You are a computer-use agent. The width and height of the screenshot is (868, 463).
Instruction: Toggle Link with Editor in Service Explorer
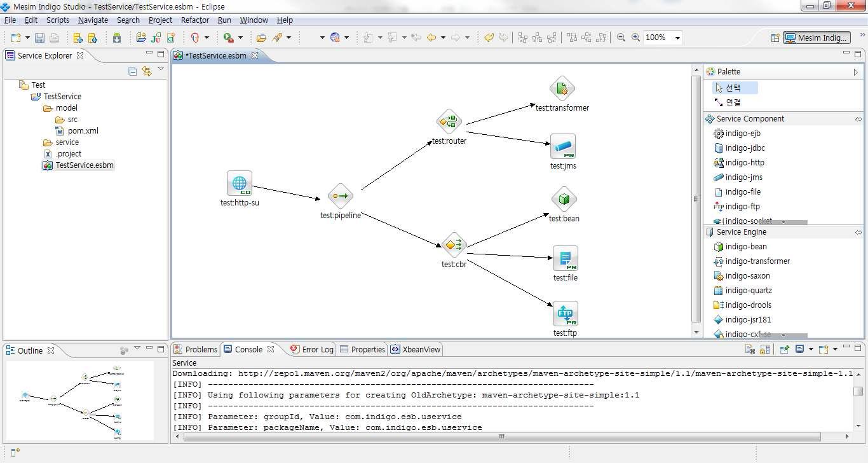click(147, 71)
